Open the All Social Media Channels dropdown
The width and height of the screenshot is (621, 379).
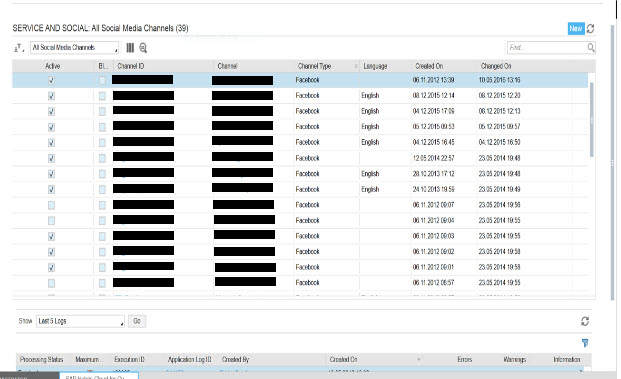(74, 48)
